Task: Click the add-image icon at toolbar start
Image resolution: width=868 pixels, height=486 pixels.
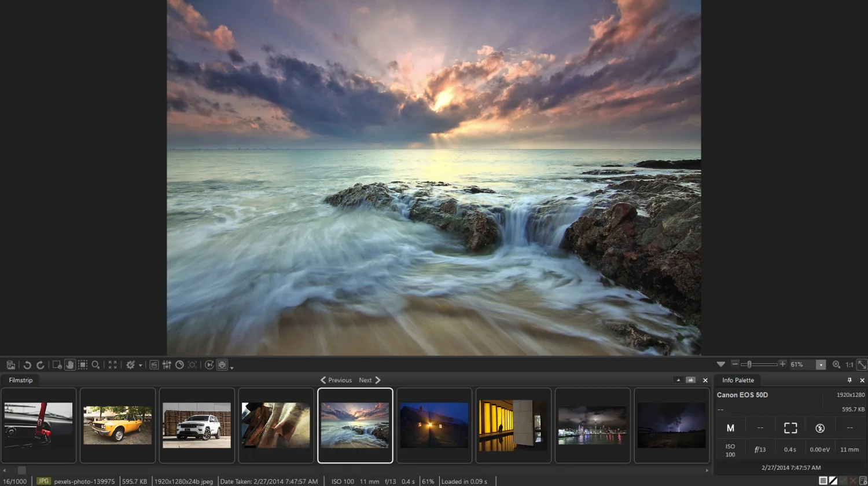Action: pos(10,365)
